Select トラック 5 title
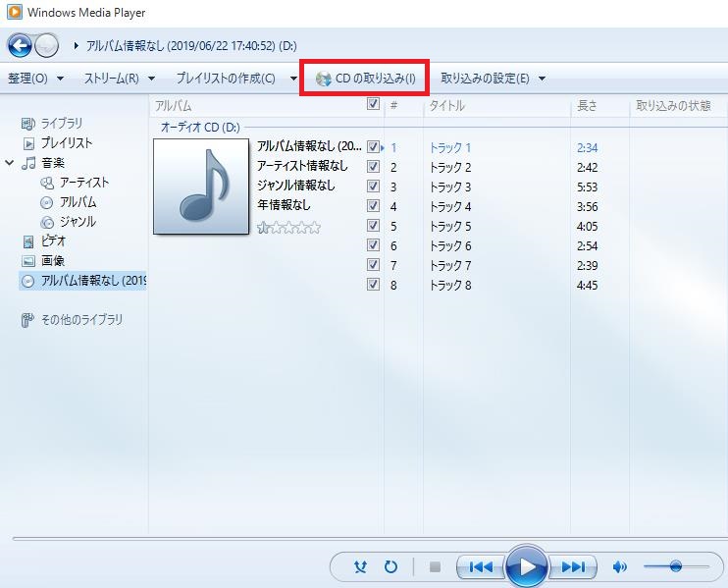 click(x=450, y=227)
